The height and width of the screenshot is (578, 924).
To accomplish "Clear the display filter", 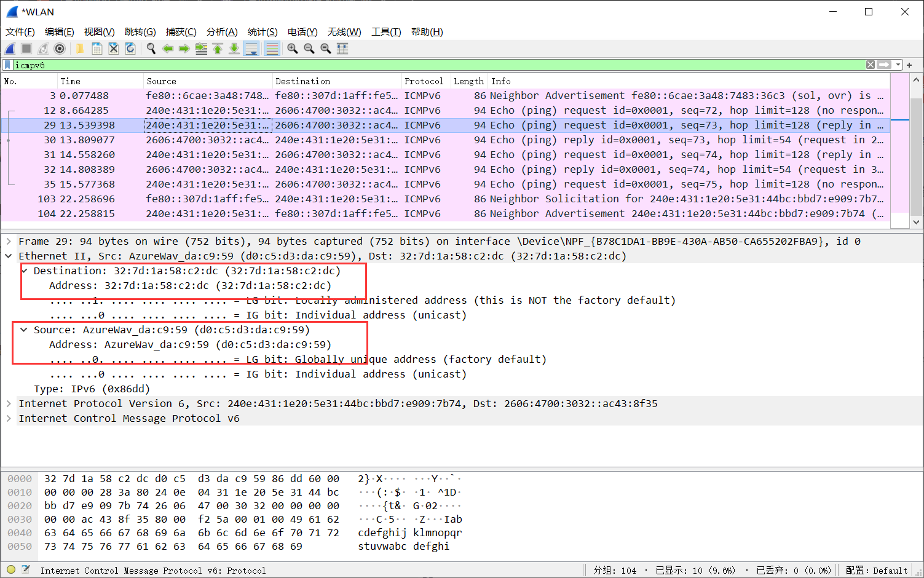I will pos(871,65).
